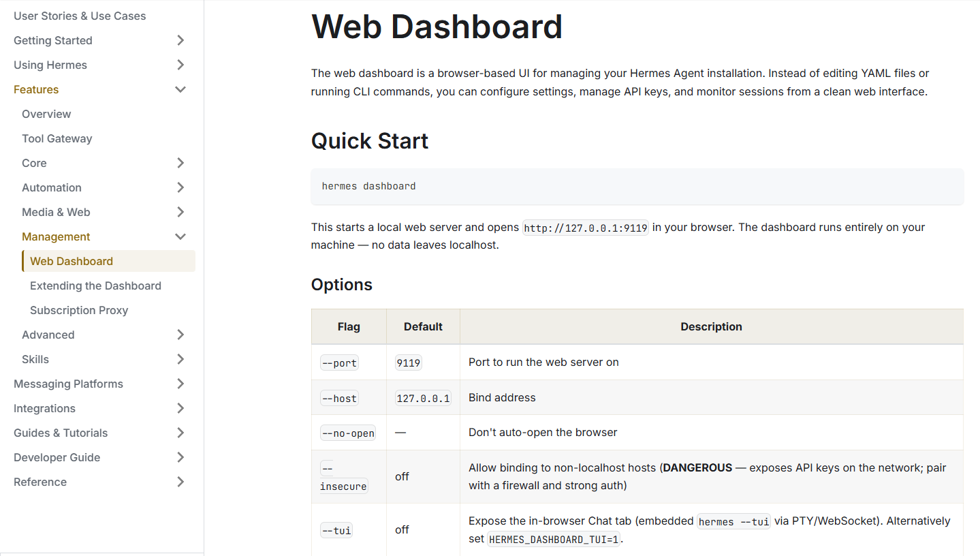This screenshot has width=980, height=556.
Task: Open the Getting Started sidebar link
Action: (53, 40)
